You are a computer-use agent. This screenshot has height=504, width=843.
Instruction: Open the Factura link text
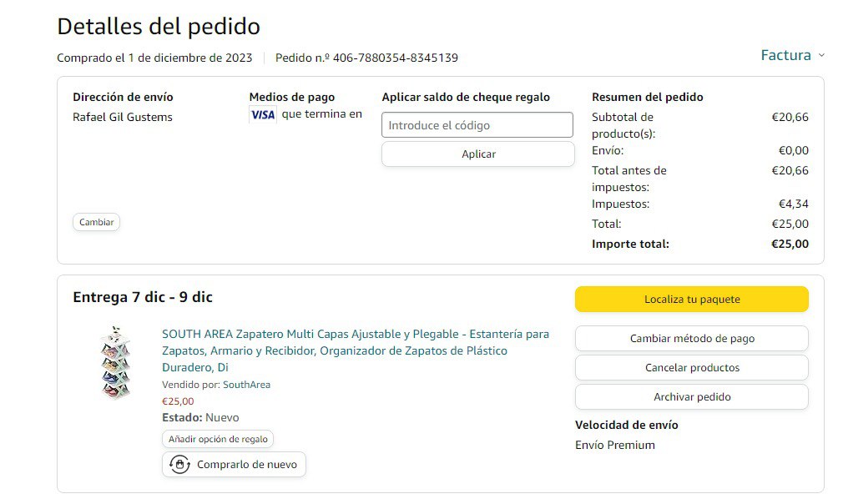pos(785,55)
